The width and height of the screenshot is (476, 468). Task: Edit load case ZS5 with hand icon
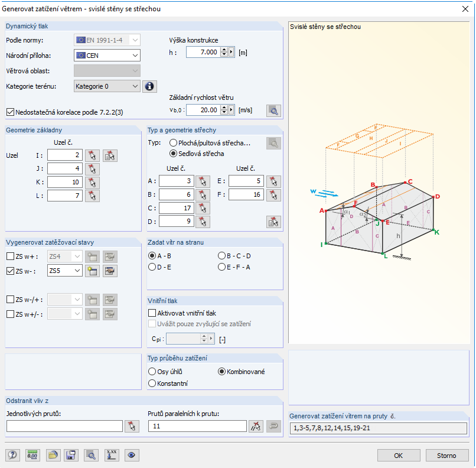click(x=110, y=271)
